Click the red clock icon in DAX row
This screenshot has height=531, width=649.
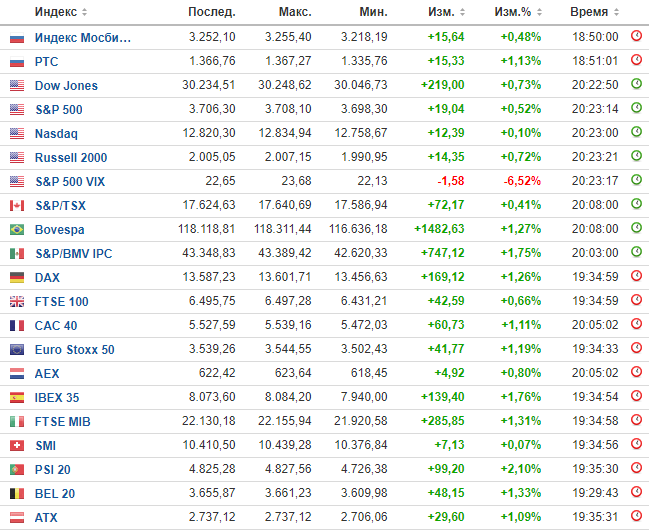tap(636, 276)
